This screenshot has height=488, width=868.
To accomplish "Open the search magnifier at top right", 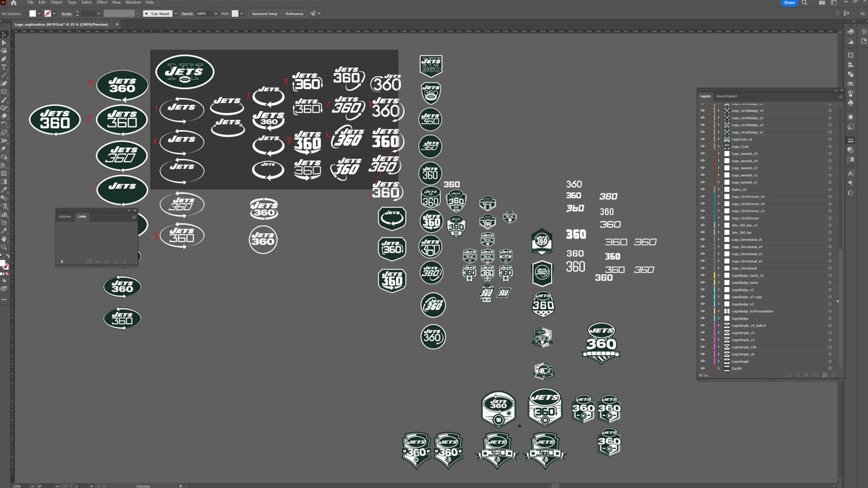I will [x=805, y=3].
